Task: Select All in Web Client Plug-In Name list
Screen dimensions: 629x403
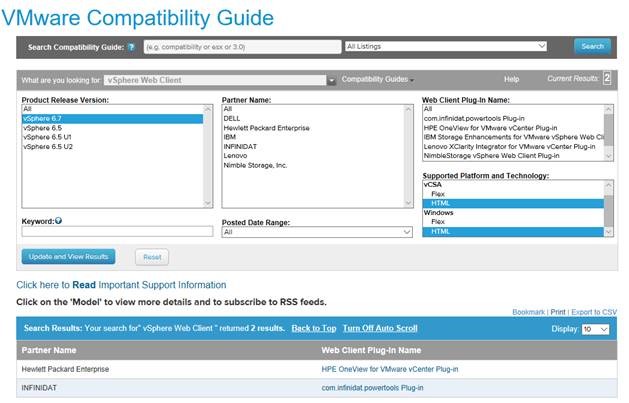Action: (x=513, y=109)
